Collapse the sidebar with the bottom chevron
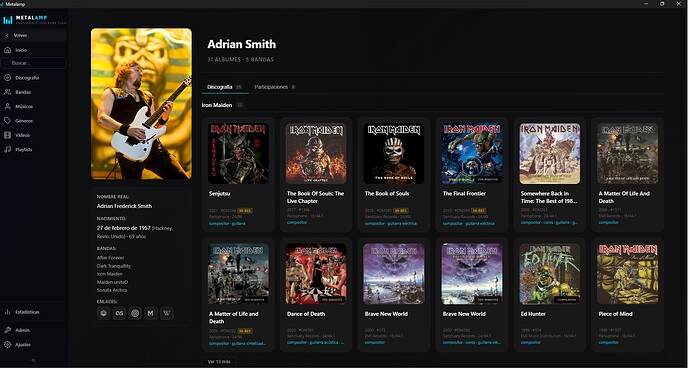 point(33,360)
